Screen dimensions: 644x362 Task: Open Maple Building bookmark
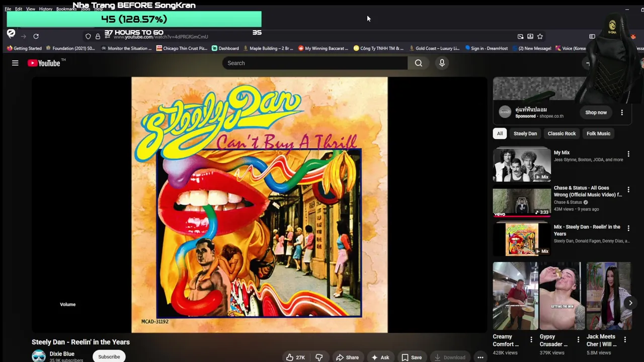click(268, 48)
